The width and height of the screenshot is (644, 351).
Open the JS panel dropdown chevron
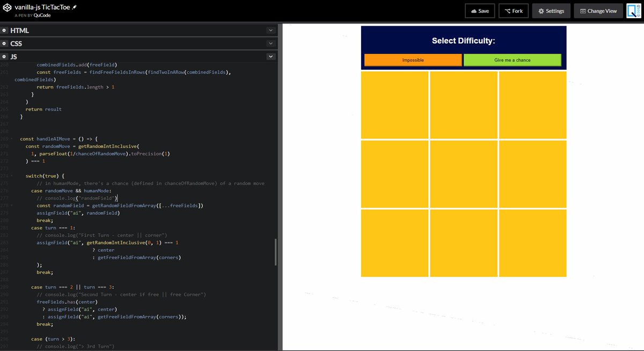coord(270,56)
